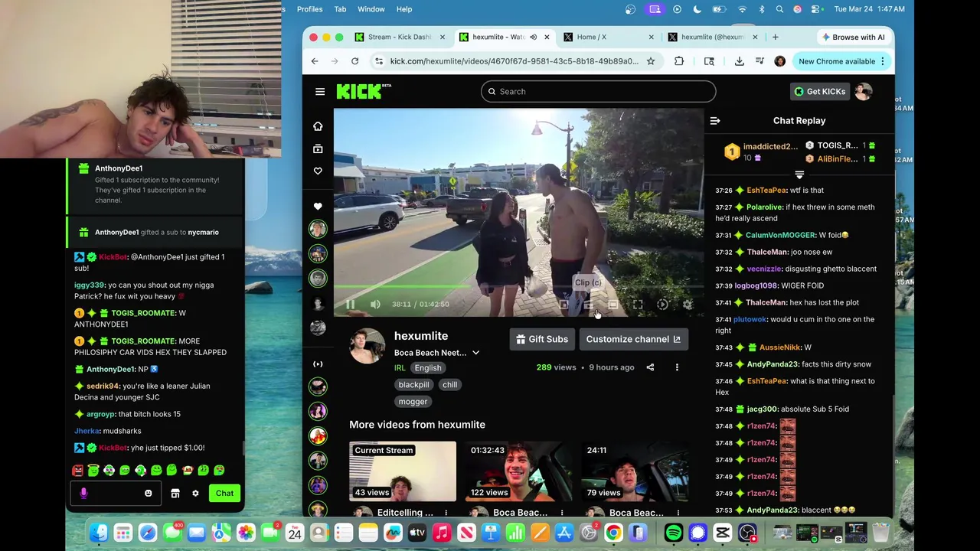Open Google Chrome from the Dock
The height and width of the screenshot is (551, 980).
tap(613, 533)
